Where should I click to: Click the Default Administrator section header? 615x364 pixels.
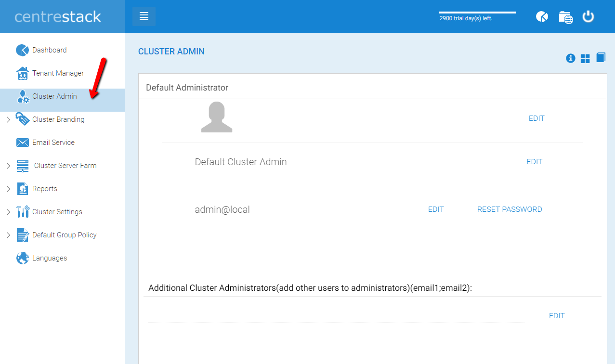187,88
